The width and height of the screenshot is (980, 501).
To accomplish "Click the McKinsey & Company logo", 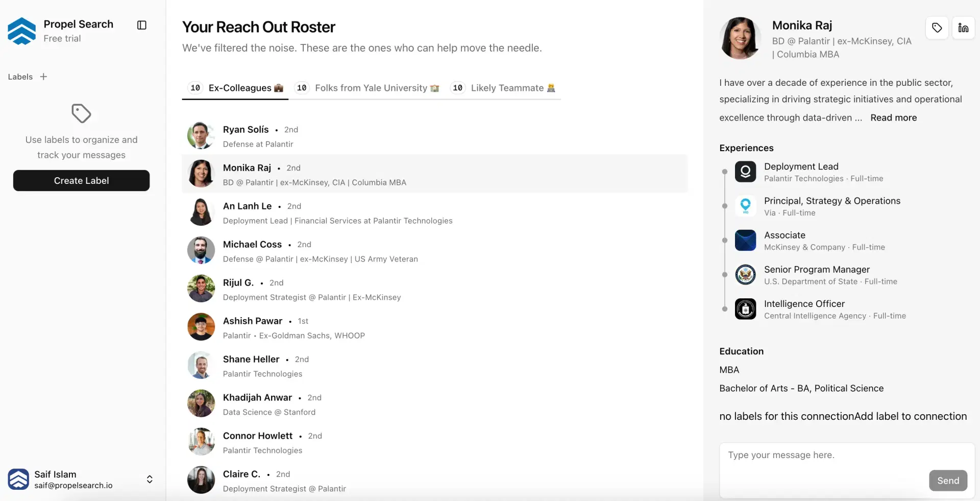I will 745,240.
